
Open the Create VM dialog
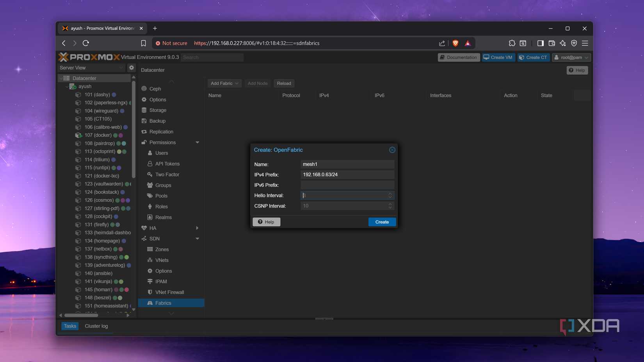pos(498,57)
